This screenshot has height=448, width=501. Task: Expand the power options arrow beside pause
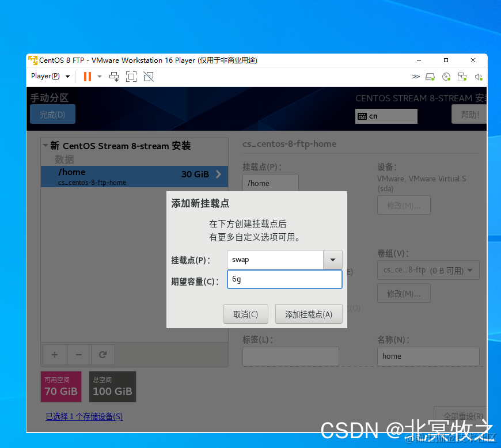point(100,77)
